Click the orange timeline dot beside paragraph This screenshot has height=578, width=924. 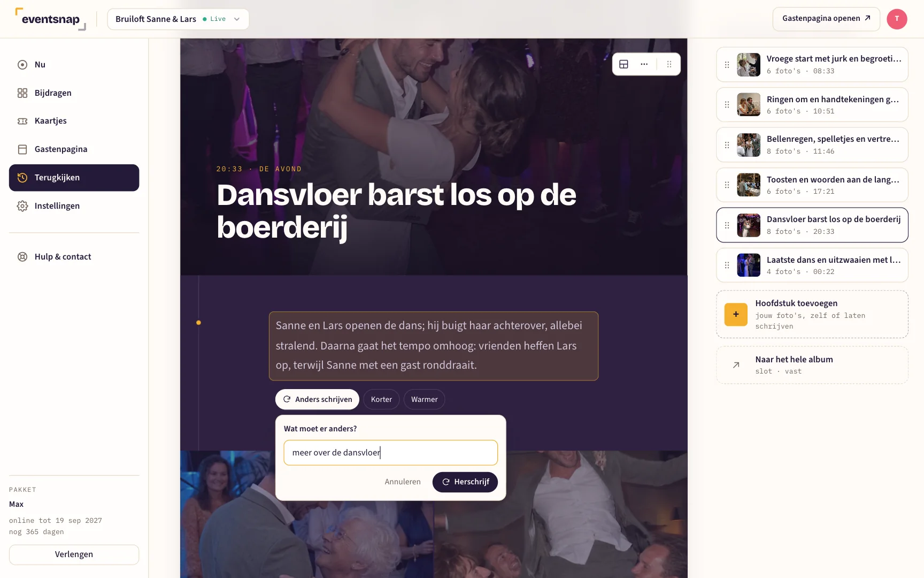click(x=198, y=323)
